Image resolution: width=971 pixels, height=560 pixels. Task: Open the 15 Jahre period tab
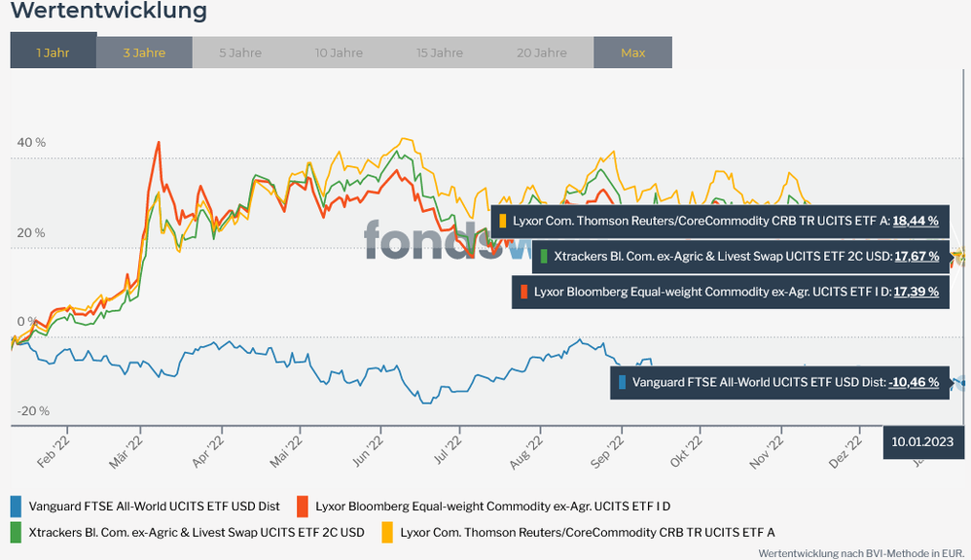pyautogui.click(x=439, y=52)
